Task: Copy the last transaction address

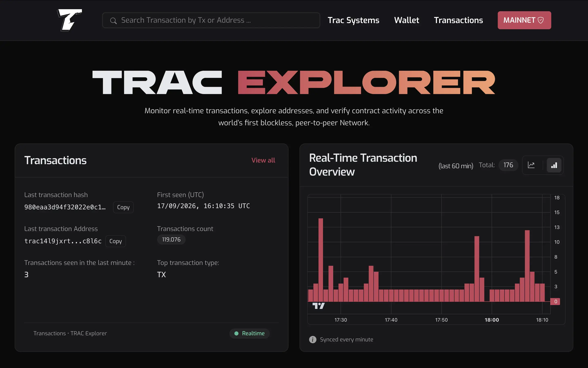Action: click(115, 241)
